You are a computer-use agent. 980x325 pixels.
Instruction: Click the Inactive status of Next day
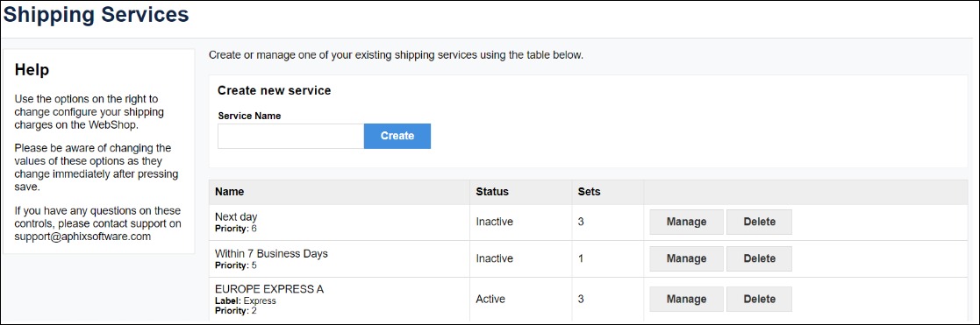tap(494, 223)
